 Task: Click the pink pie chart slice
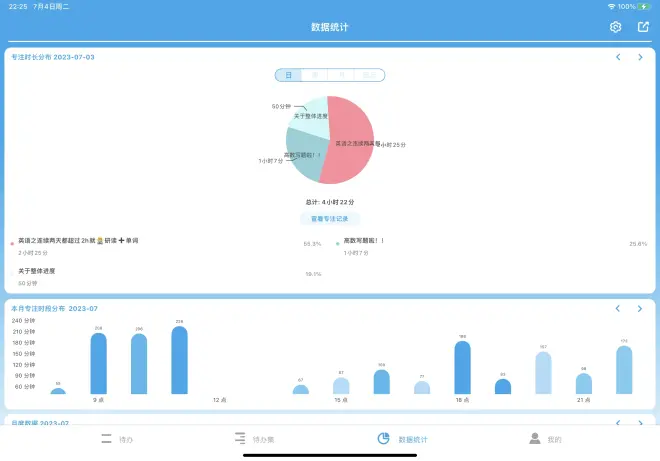click(x=350, y=140)
